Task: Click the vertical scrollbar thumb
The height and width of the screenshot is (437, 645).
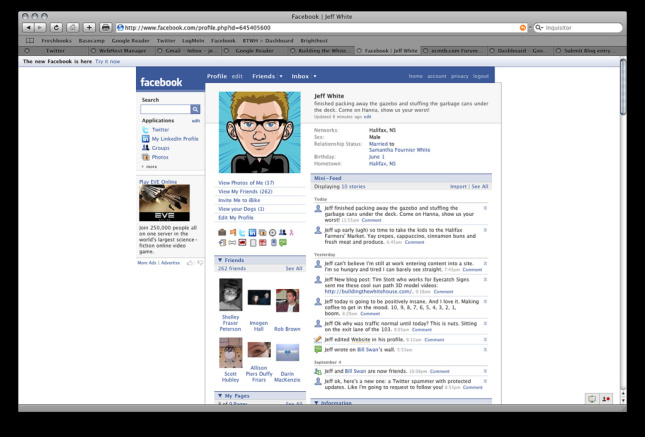Action: click(x=623, y=87)
